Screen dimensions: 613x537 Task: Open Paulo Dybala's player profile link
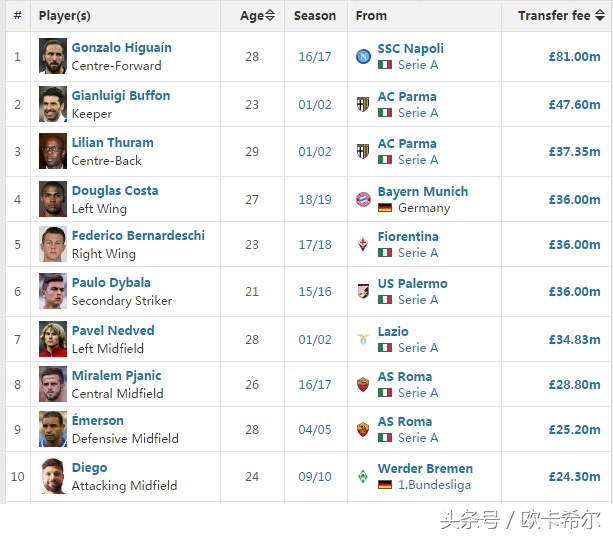tap(111, 283)
